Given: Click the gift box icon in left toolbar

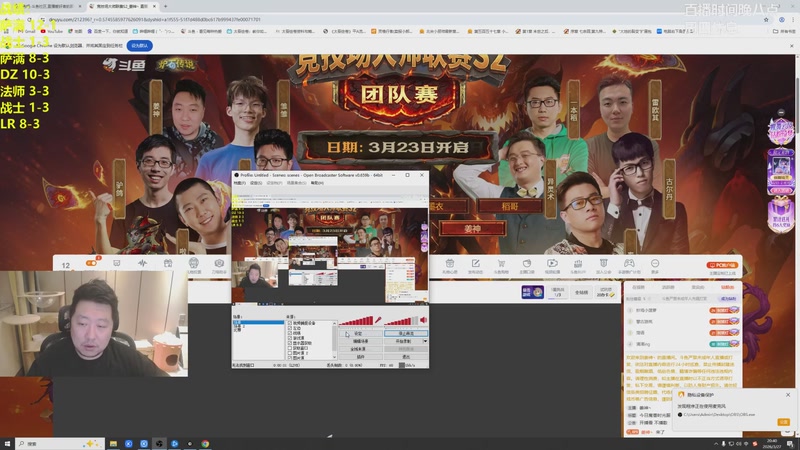Looking at the screenshot, I should [x=168, y=263].
